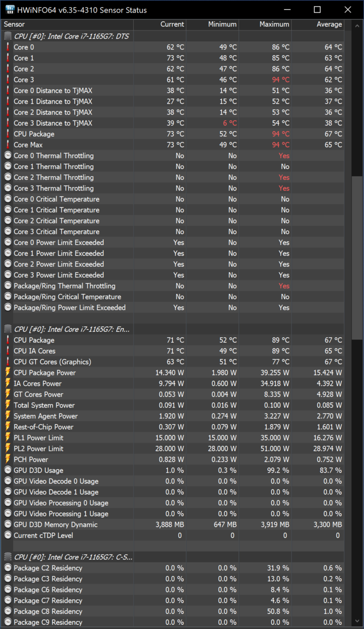The image size is (364, 629).
Task: Select the GPU Video Decode 1 Usage row
Action: [x=173, y=492]
